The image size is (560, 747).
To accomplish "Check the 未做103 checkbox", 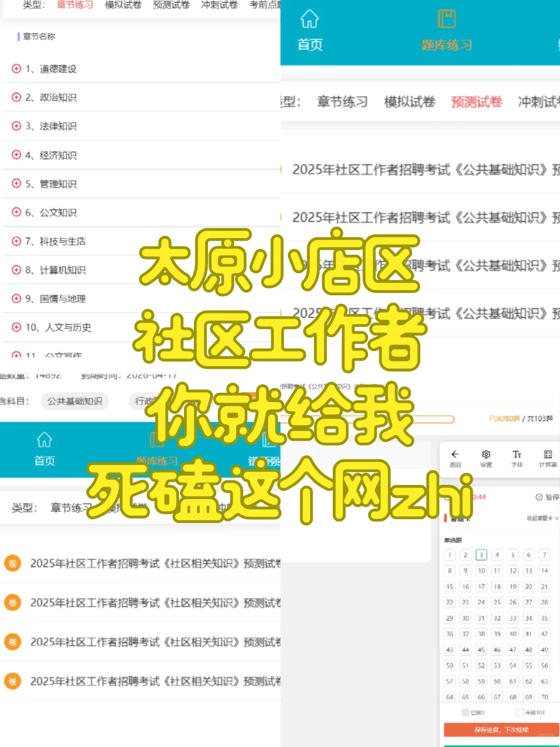I will (519, 712).
